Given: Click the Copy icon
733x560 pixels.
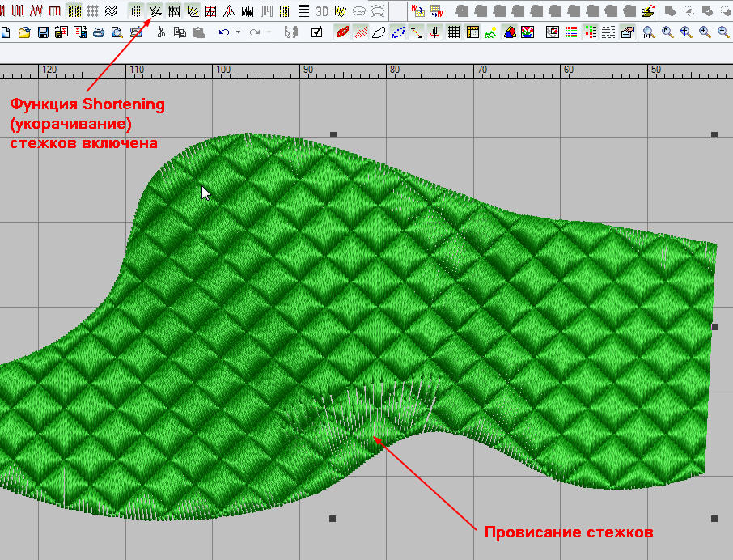Looking at the screenshot, I should click(x=179, y=32).
